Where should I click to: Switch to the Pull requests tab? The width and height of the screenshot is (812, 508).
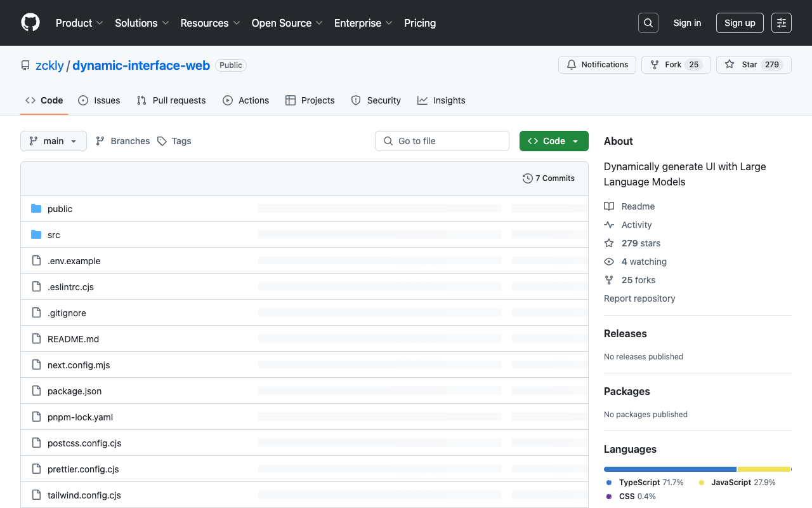(x=171, y=100)
